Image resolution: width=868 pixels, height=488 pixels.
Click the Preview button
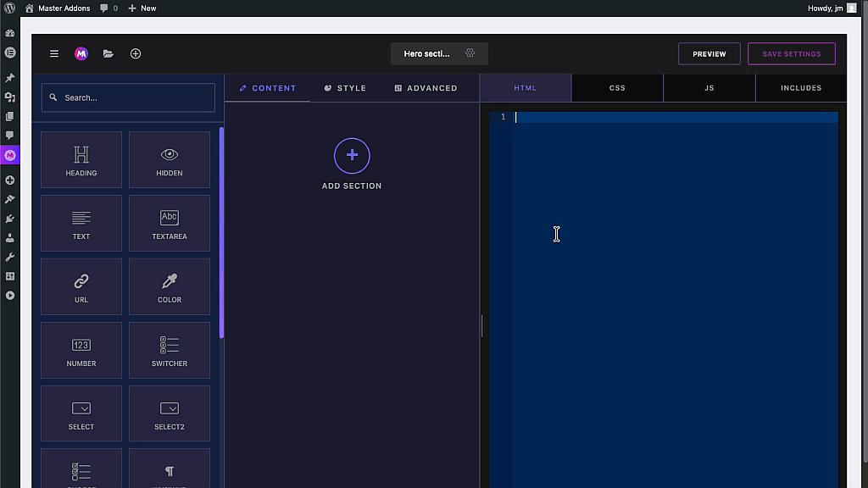709,53
